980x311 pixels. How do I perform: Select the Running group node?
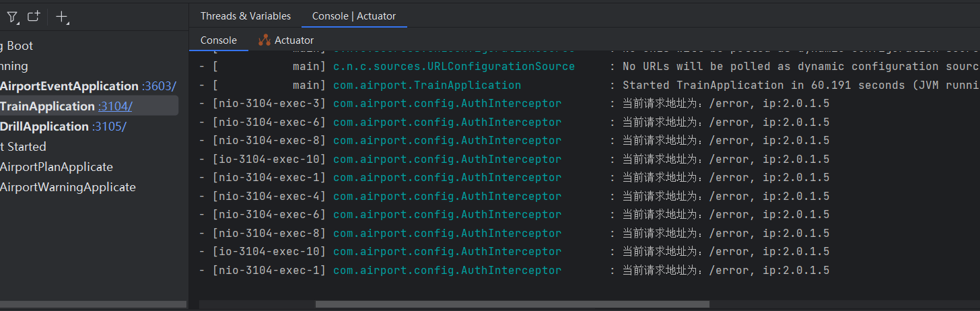(x=14, y=66)
